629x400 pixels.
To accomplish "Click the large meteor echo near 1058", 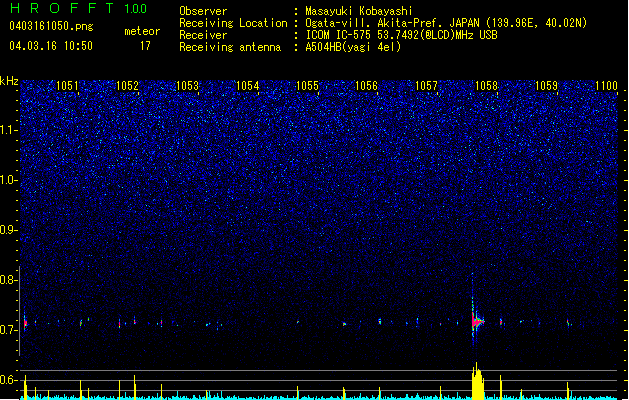I will 476,321.
